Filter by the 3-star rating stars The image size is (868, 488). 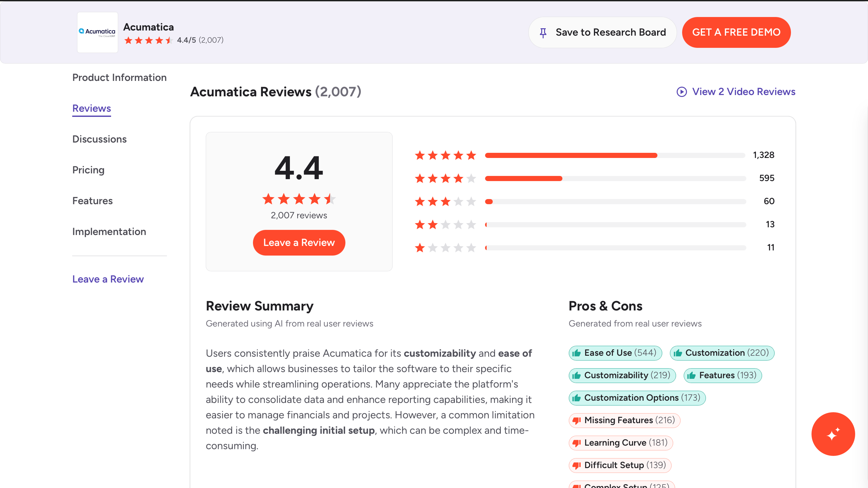[445, 202]
